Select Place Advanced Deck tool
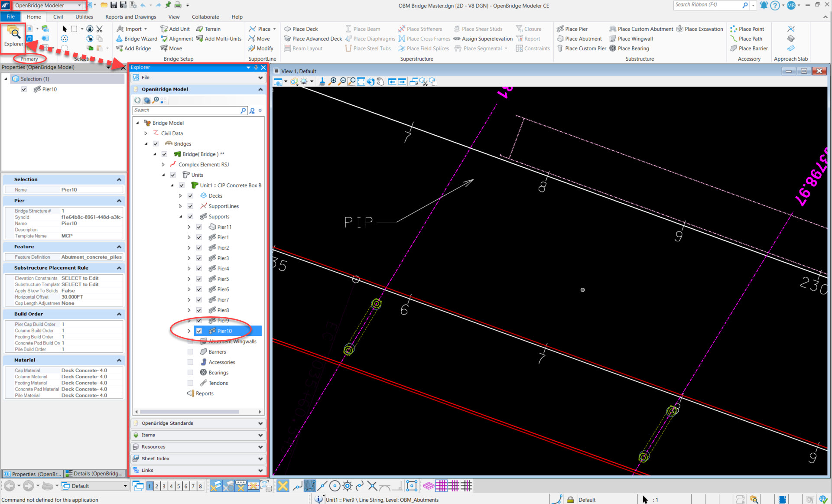The image size is (832, 504). tap(313, 39)
